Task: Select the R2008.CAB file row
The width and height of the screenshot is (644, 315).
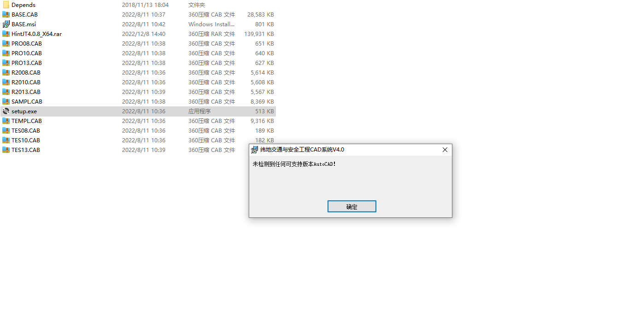Action: click(138, 72)
